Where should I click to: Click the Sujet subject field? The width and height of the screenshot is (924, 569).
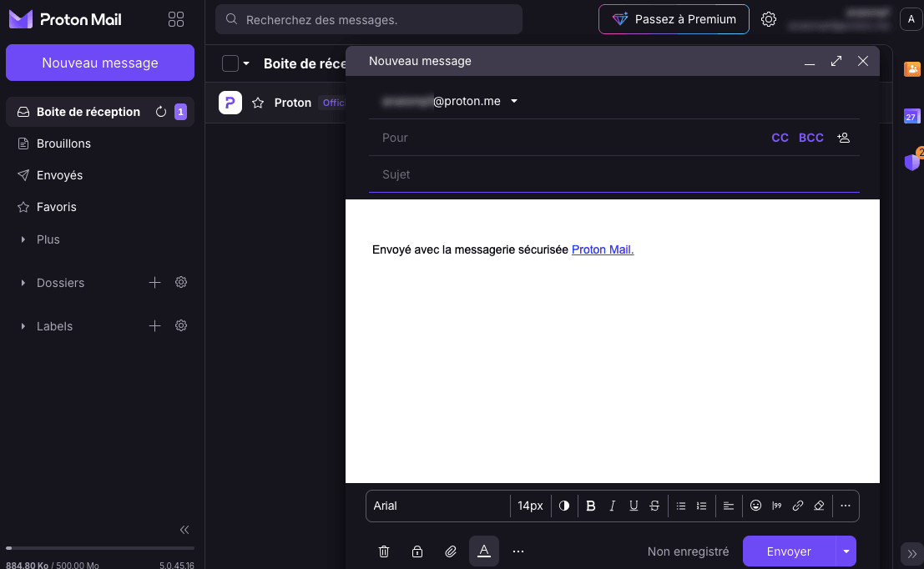pos(614,174)
